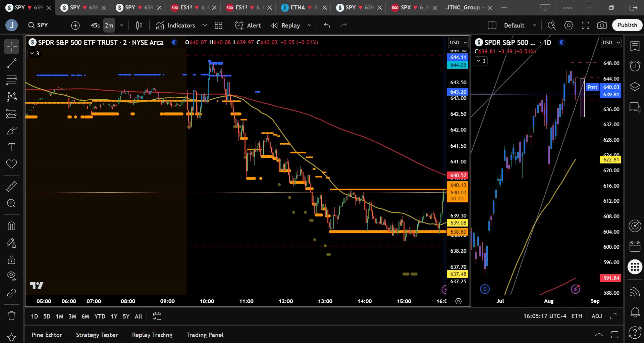
Task: Enter fullscreen chart mode
Action: click(x=585, y=25)
